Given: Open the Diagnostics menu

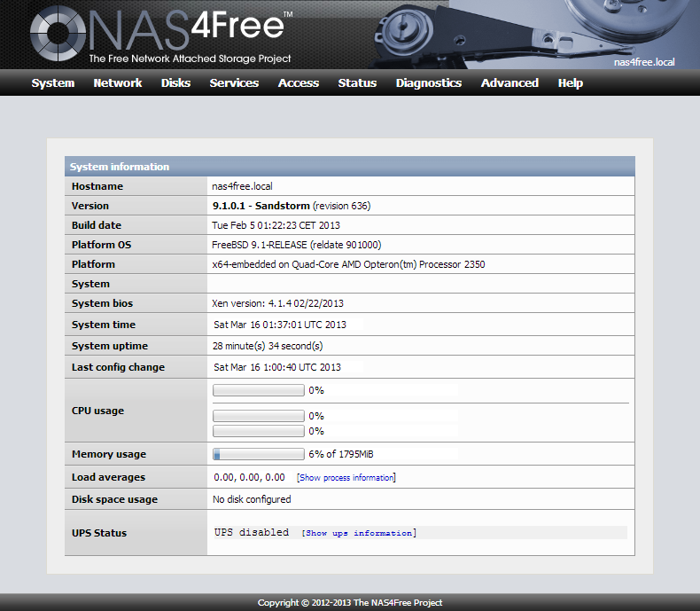Looking at the screenshot, I should [429, 83].
